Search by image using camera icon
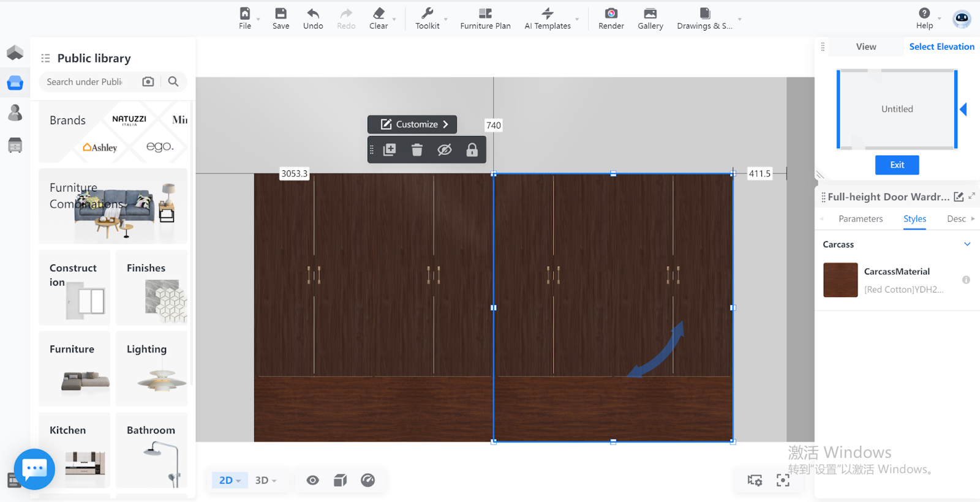The image size is (980, 502). pyautogui.click(x=148, y=81)
